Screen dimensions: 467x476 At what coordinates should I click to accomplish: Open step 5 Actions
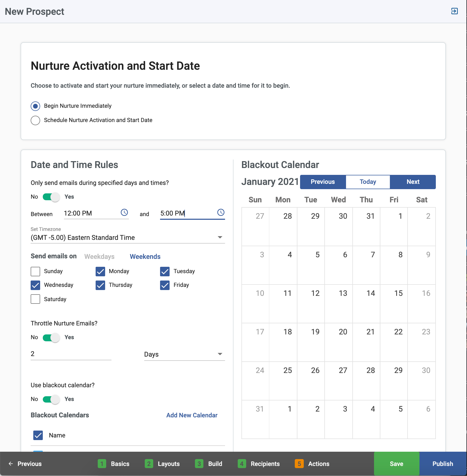point(312,464)
